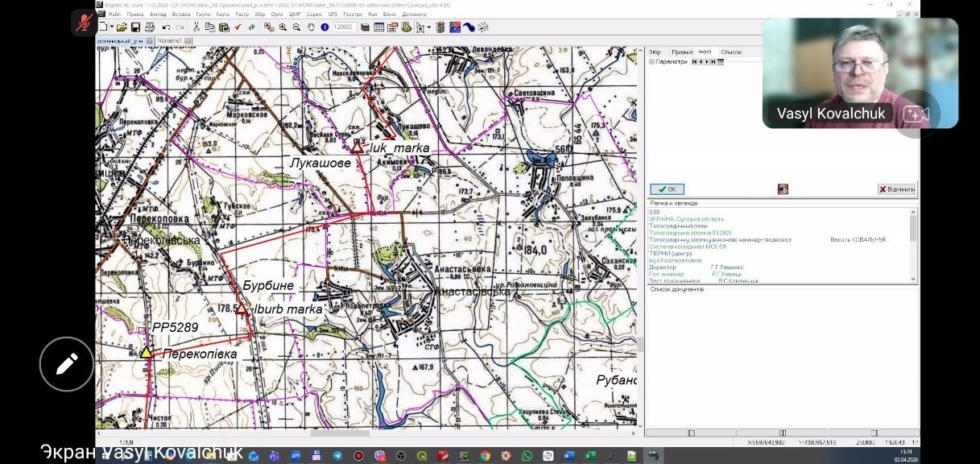Print the map via the printer icon

[x=149, y=27]
